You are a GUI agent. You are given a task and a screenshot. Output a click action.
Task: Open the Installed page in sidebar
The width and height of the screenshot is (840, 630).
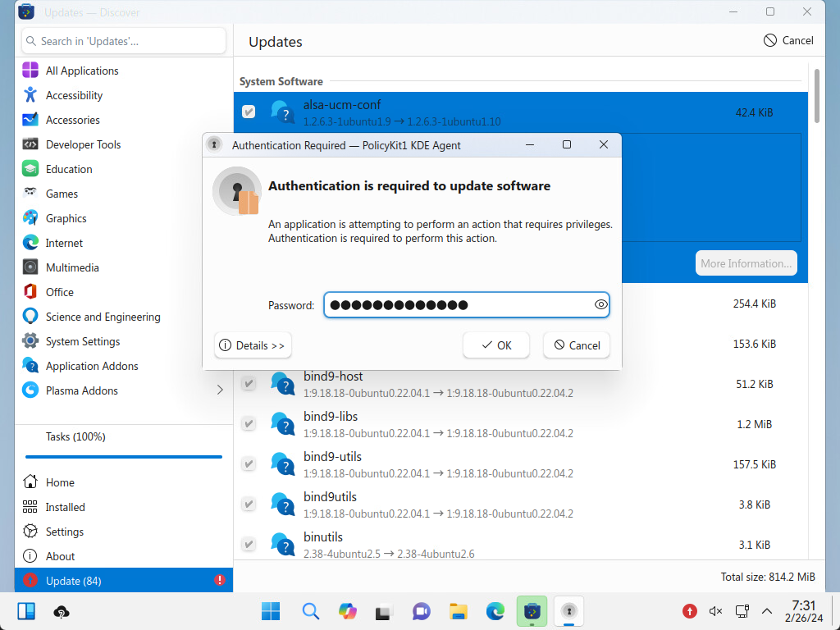click(x=66, y=507)
